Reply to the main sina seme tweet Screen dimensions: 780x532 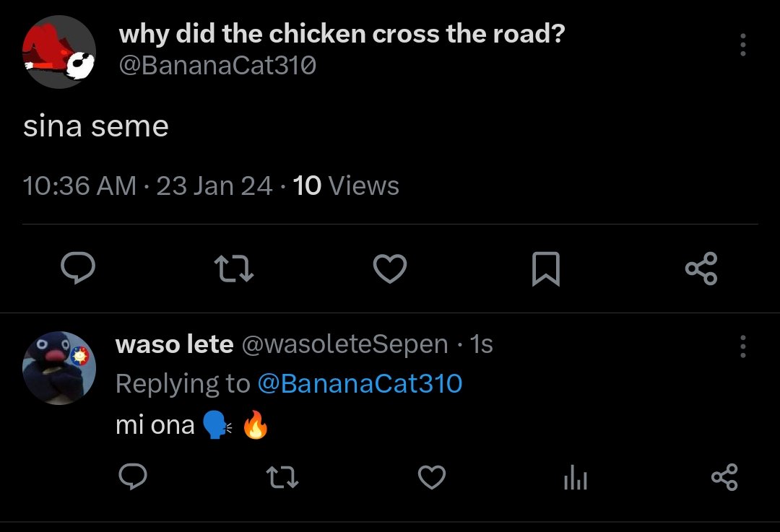pyautogui.click(x=78, y=268)
